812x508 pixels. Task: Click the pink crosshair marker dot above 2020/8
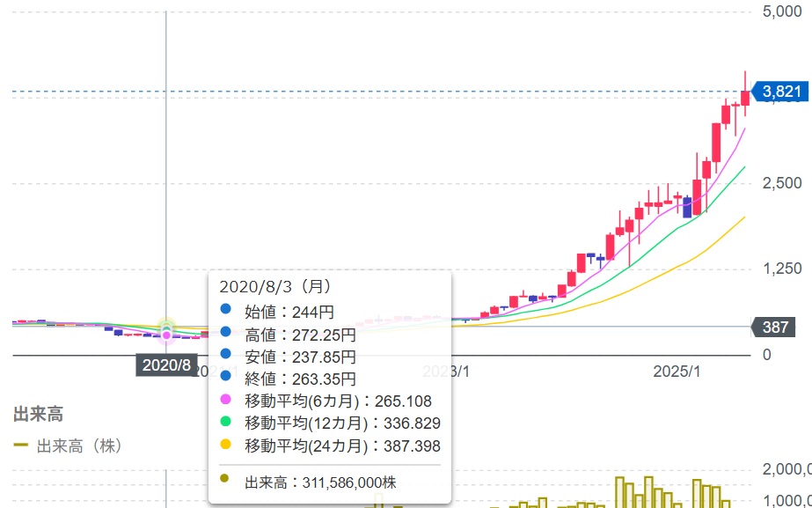pos(166,335)
